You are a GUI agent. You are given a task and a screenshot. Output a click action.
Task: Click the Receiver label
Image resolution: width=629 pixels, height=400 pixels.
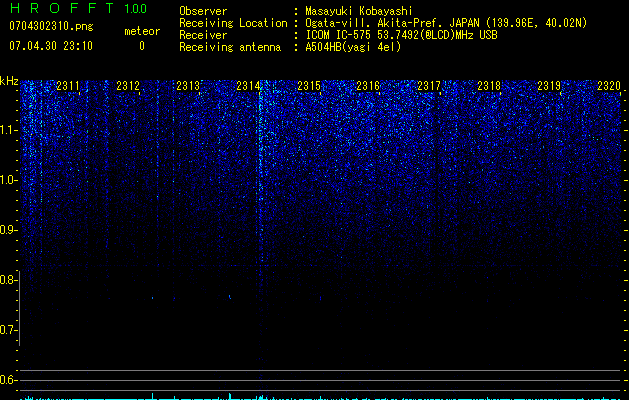pos(203,35)
